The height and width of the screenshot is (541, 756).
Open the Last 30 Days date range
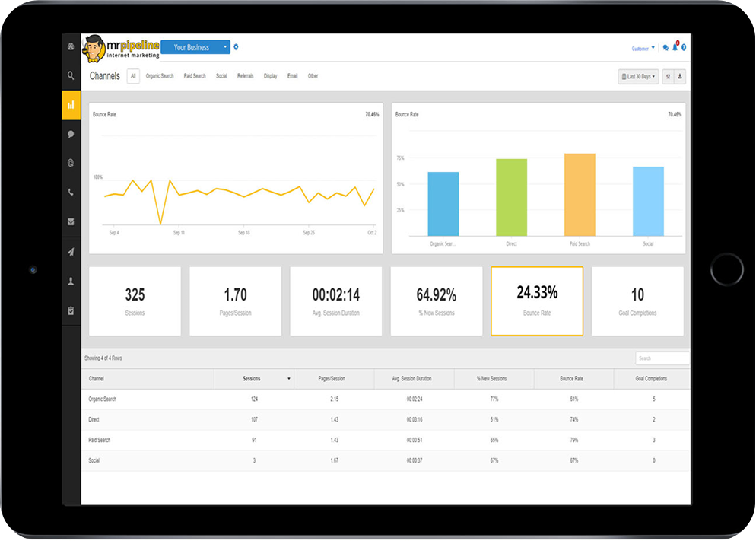pos(638,77)
